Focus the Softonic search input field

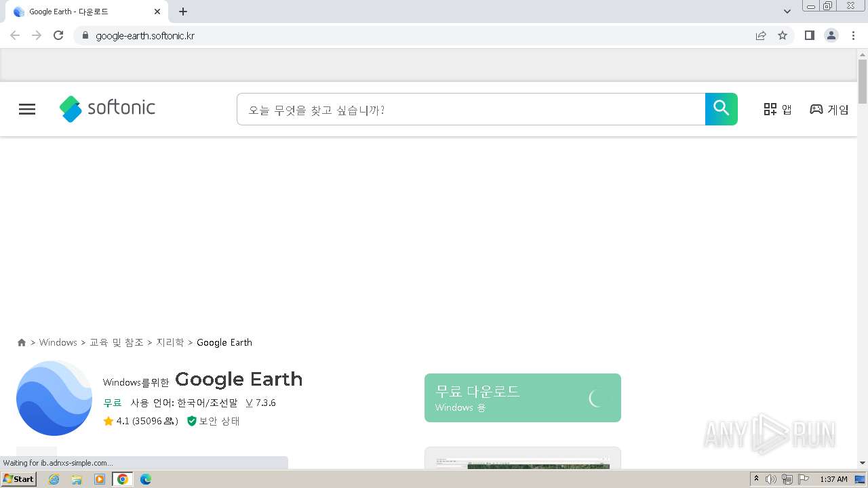[x=471, y=109]
